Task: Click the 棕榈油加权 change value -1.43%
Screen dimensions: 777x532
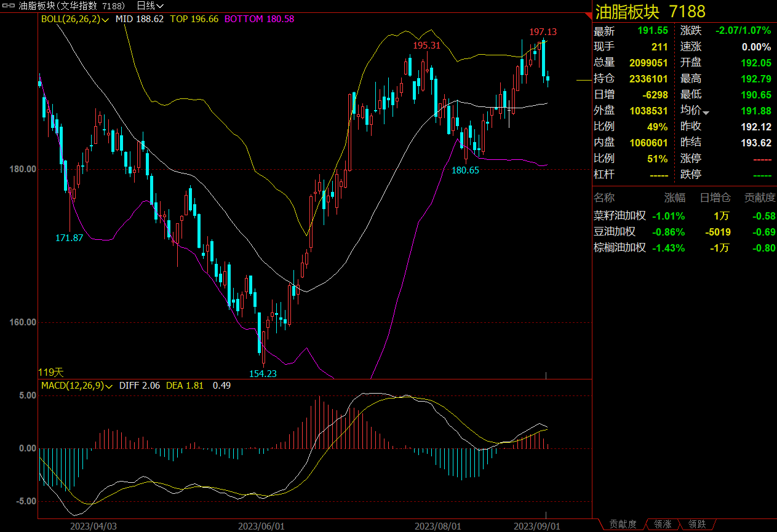Action: pyautogui.click(x=669, y=248)
